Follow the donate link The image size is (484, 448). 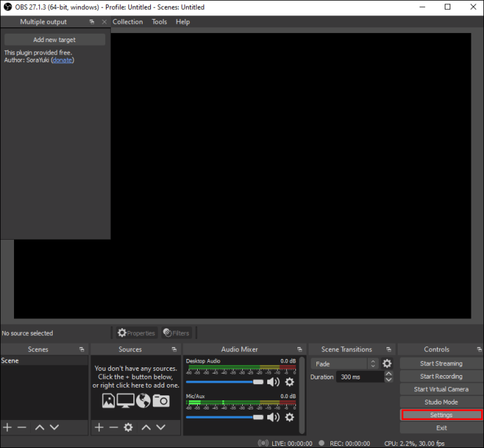pos(62,60)
